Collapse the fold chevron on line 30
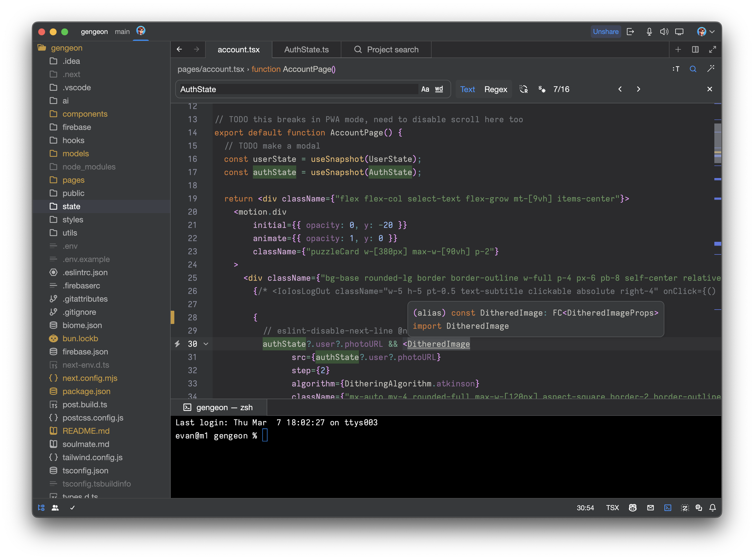 [206, 344]
